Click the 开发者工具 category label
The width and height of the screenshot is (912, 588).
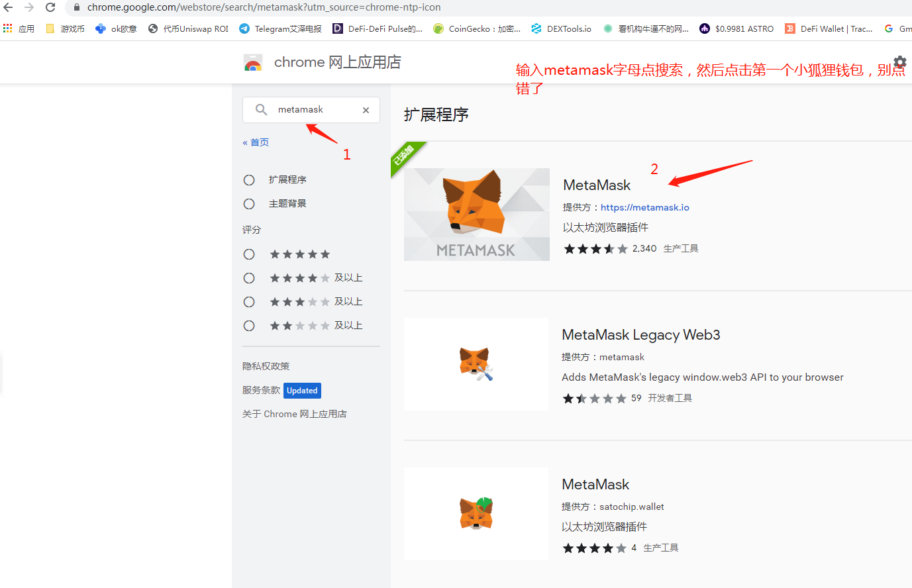click(670, 399)
